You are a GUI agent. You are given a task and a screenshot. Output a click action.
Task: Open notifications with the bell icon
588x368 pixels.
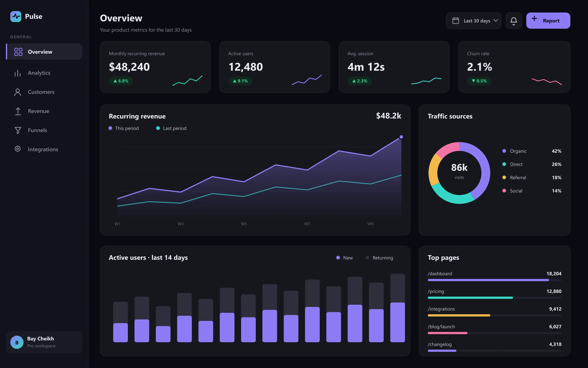[x=514, y=21]
